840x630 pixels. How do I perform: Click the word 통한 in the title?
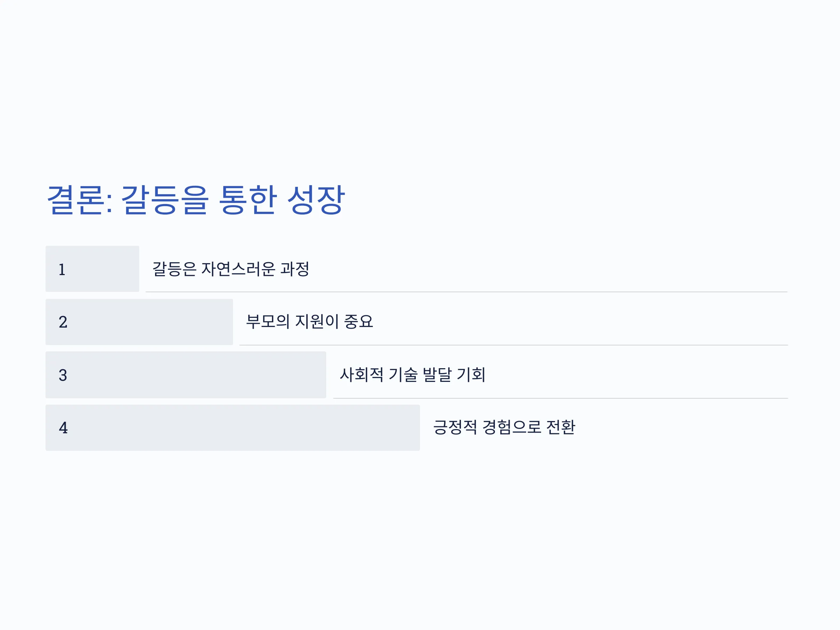pyautogui.click(x=247, y=200)
